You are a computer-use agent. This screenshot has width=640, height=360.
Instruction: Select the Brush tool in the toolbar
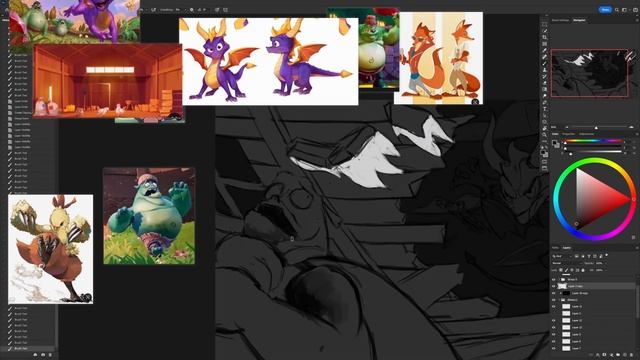(544, 63)
